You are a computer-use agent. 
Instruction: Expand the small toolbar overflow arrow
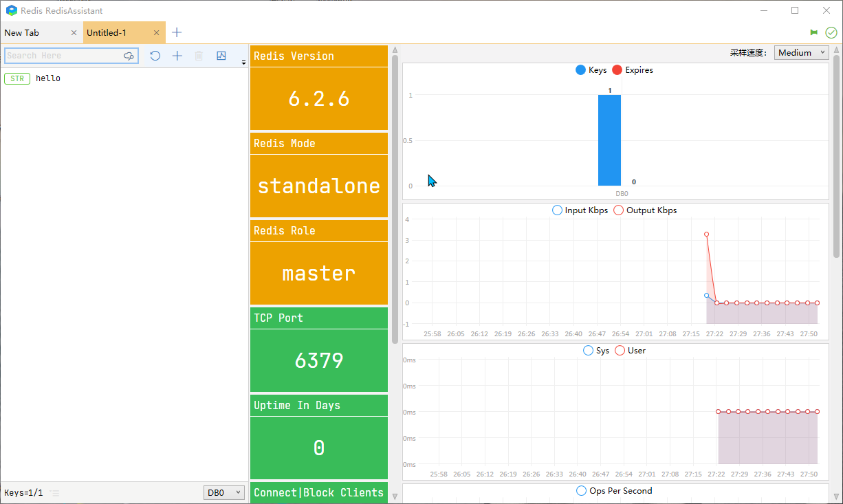(243, 63)
